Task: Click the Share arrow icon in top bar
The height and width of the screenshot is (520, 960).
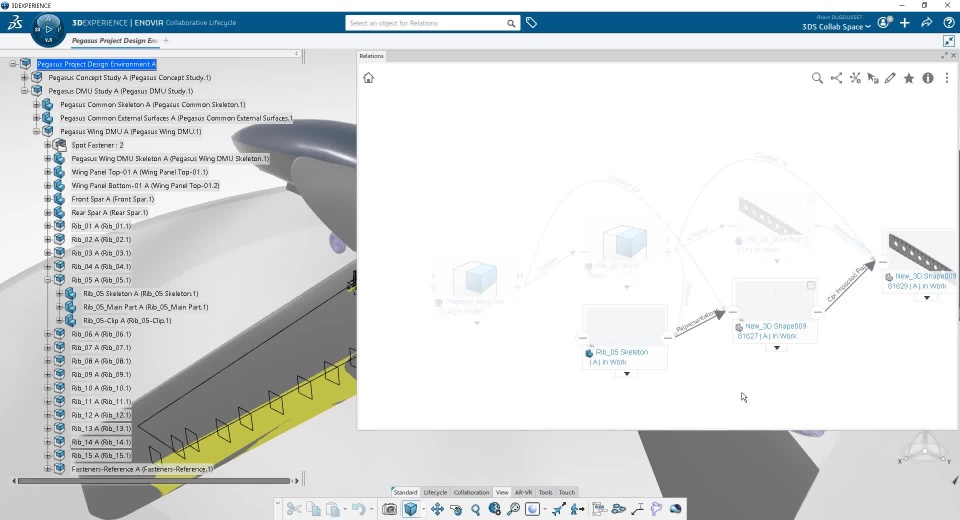Action: pyautogui.click(x=927, y=23)
